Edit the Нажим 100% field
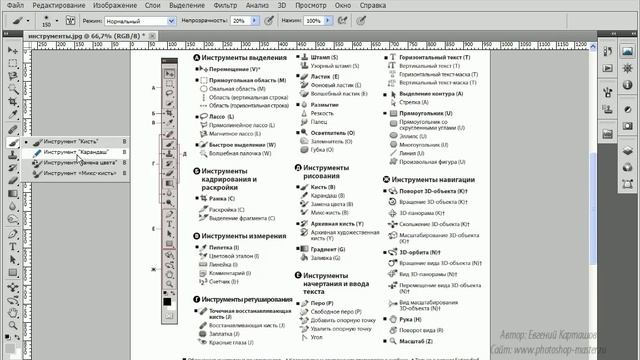640x360 pixels. point(313,21)
